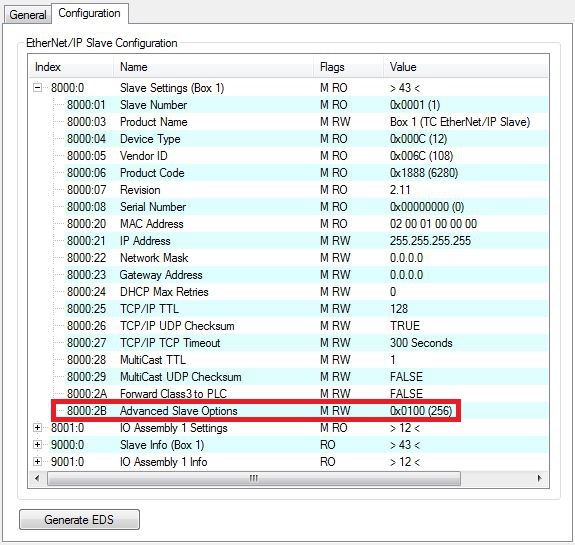The height and width of the screenshot is (545, 575).
Task: Click the value 0x006C (108)
Action: click(x=421, y=156)
